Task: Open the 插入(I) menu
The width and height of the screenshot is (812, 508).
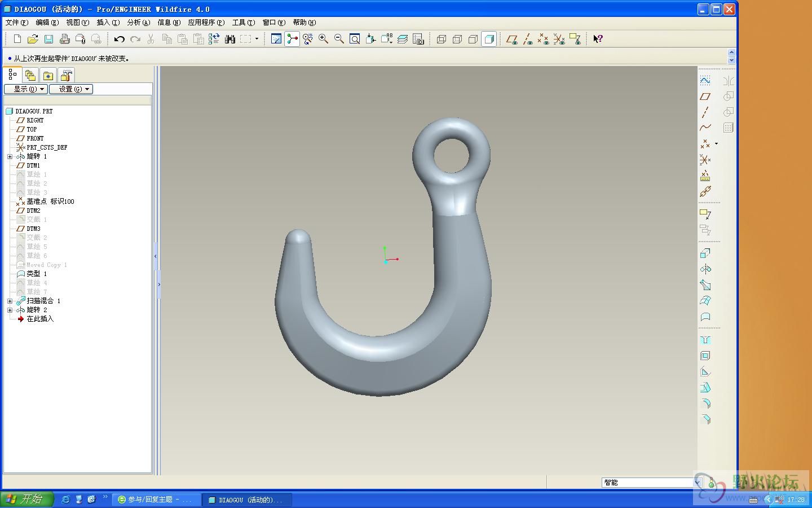Action: pos(108,23)
